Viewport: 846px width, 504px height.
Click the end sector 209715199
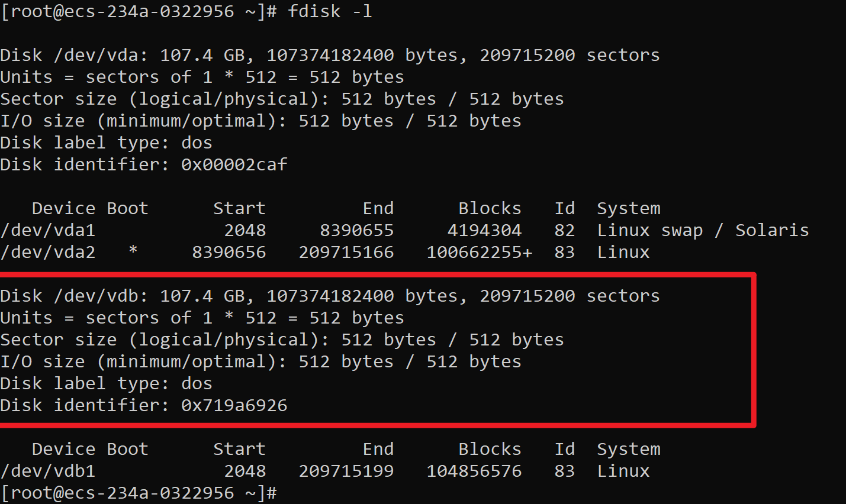pyautogui.click(x=346, y=471)
